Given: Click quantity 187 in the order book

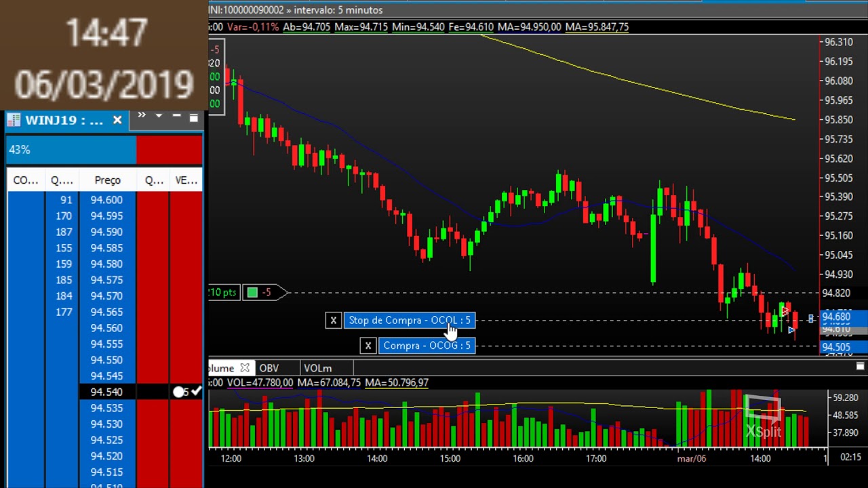Looking at the screenshot, I should click(x=64, y=232).
